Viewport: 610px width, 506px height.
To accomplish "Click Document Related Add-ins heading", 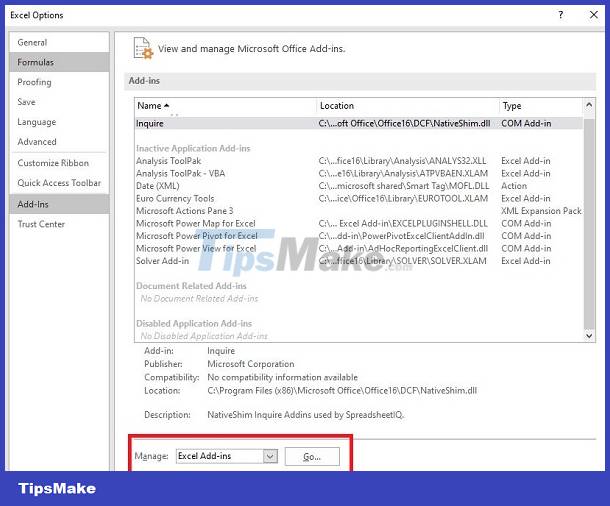I will (x=191, y=286).
